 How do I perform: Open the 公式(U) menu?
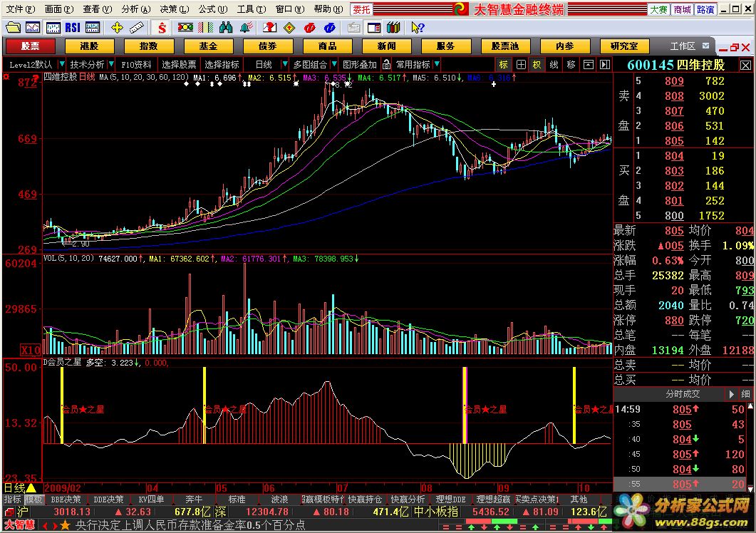(x=212, y=9)
